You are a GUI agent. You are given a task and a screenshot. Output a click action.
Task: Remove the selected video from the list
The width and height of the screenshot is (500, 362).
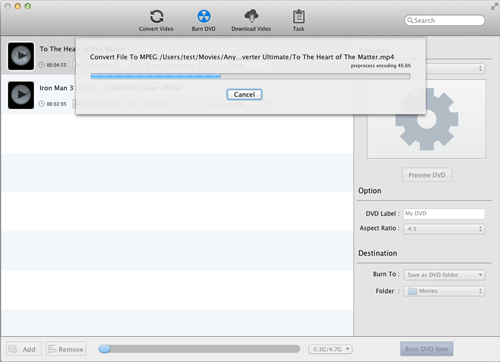click(x=66, y=349)
